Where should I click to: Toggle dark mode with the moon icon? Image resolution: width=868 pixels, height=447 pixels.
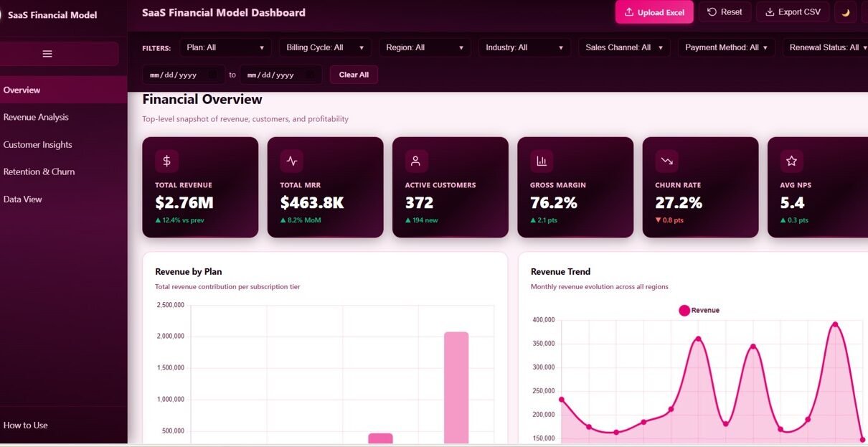coord(845,12)
